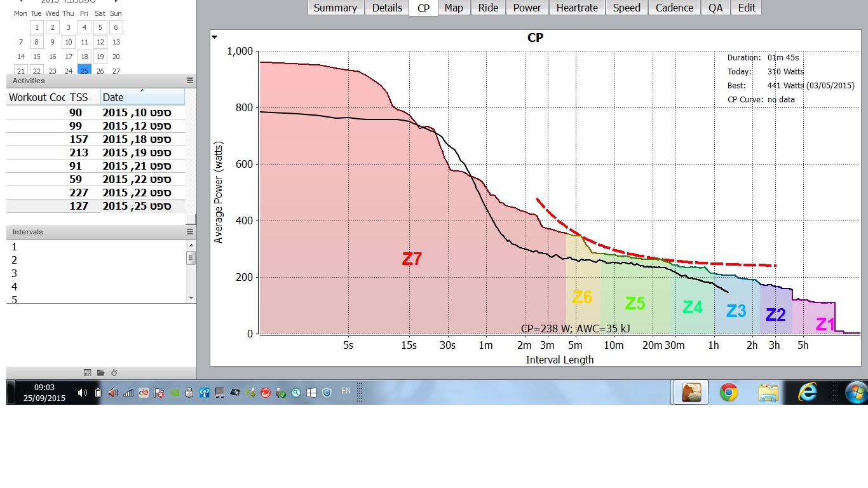This screenshot has width=868, height=488.
Task: Open the Windows Explorer folder in taskbar
Action: point(768,393)
